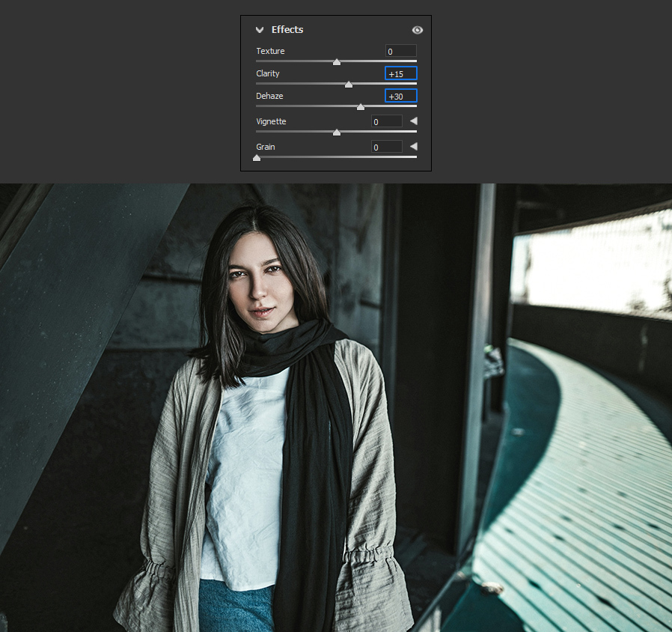672x632 pixels.
Task: Click the Dehaze label
Action: tap(269, 96)
